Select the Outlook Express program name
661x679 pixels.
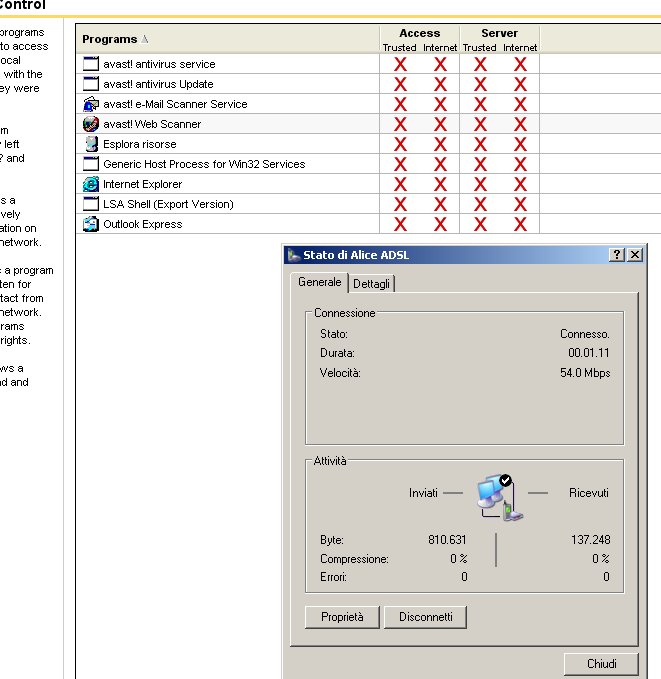[143, 224]
